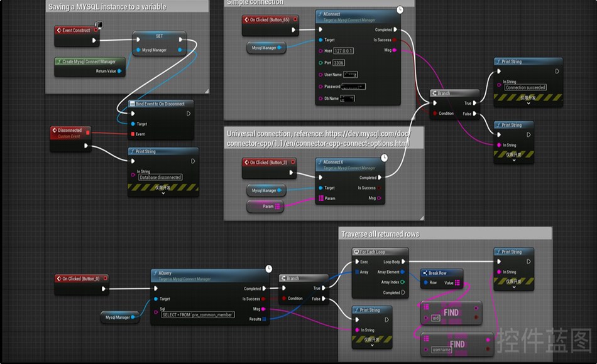Image resolution: width=597 pixels, height=364 pixels.
Task: Click the Branch node icon beside Connection succeeded
Action: [434, 93]
